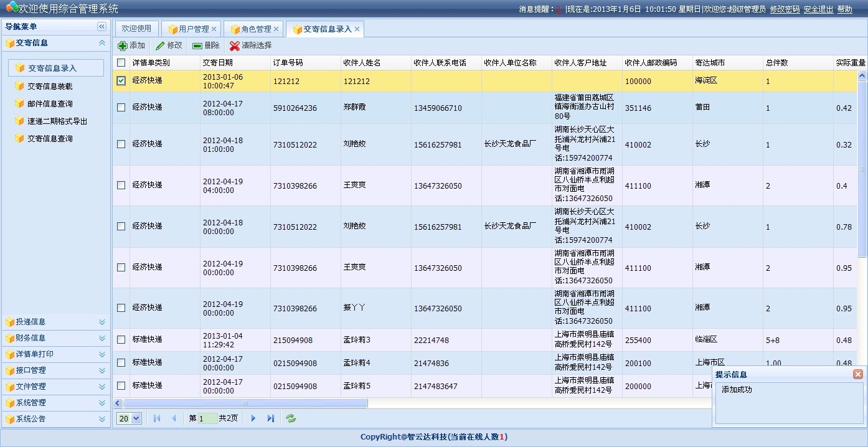This screenshot has width=868, height=447.
Task: Click the 删除 (Delete) toolbar icon
Action: pyautogui.click(x=197, y=45)
